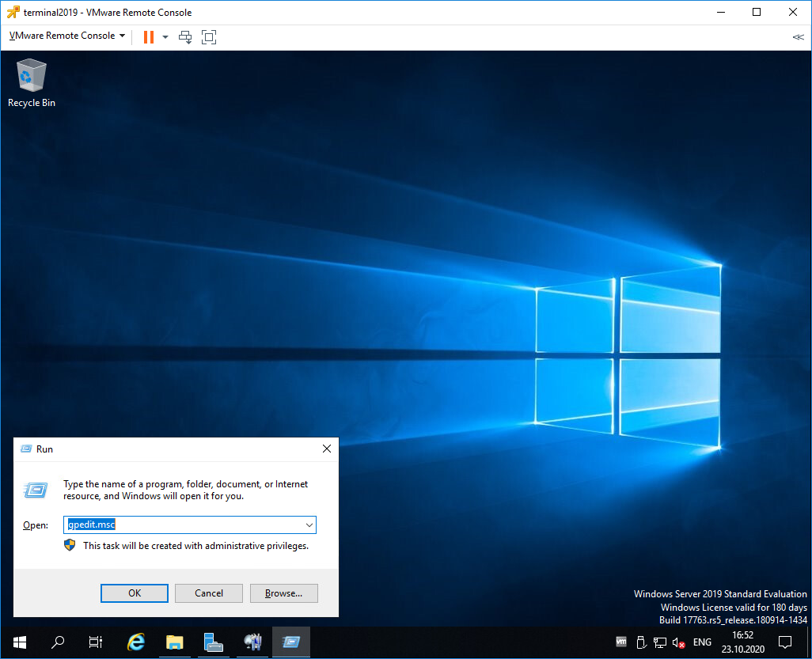
Task: Open the network tray icon
Action: coord(660,643)
